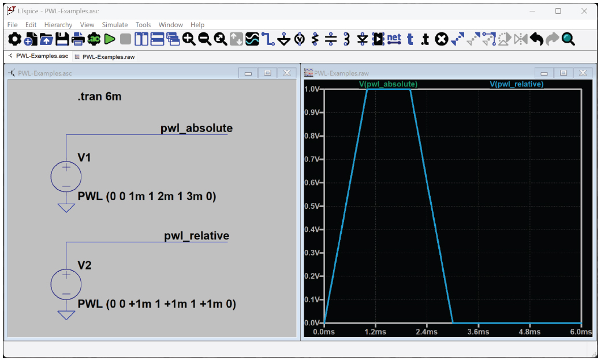Click the V2 voltage source symbol
The width and height of the screenshot is (601, 364).
[x=66, y=284]
